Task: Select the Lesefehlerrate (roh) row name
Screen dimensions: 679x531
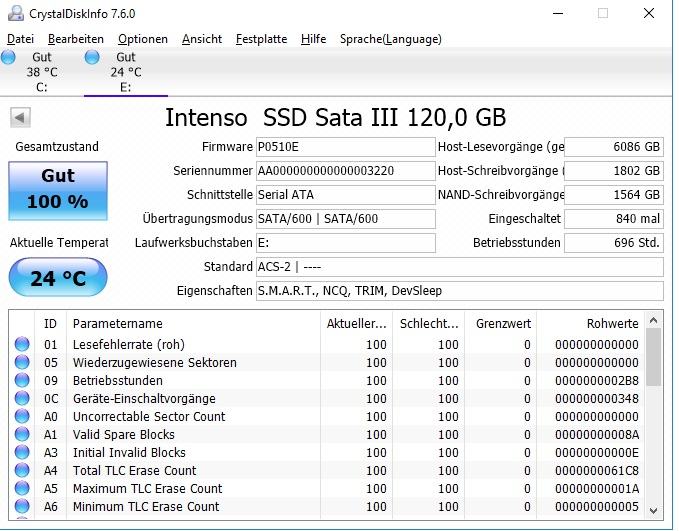Action: 129,344
